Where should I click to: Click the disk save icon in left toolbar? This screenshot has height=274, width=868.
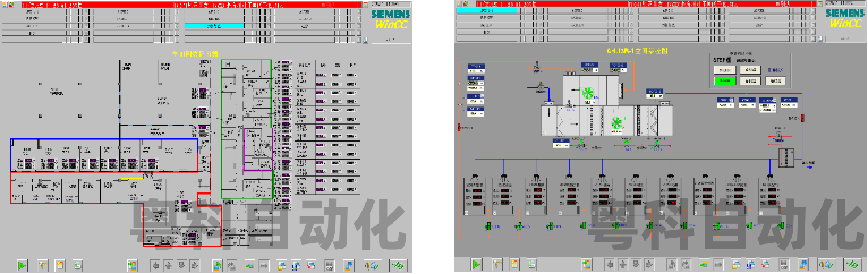330,265
